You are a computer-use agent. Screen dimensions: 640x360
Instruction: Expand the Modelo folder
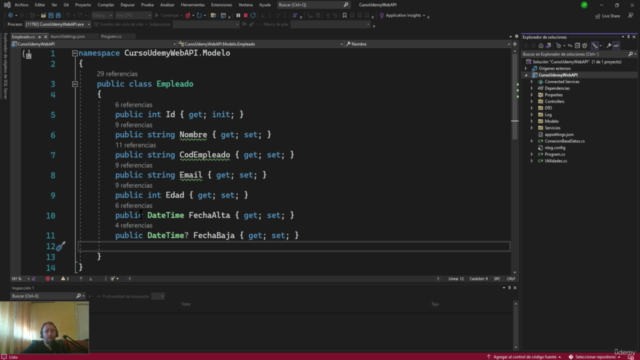pyautogui.click(x=532, y=121)
